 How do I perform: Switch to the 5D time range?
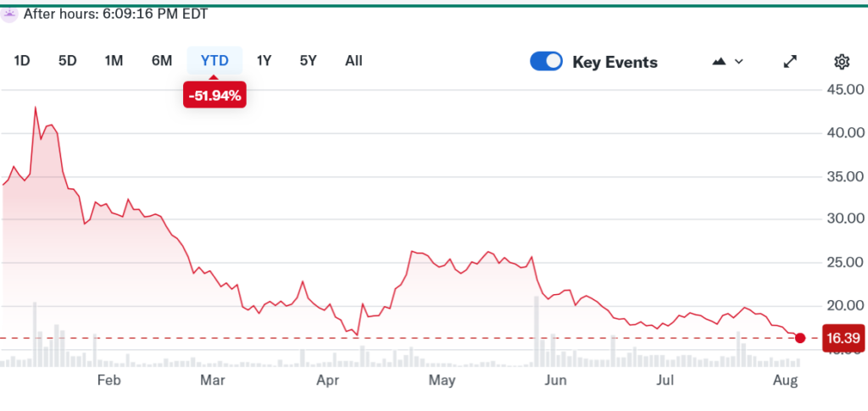(68, 60)
